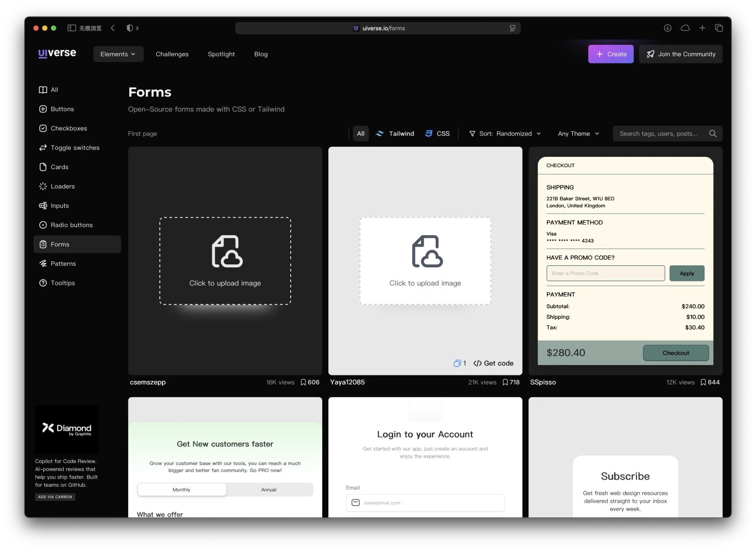The image size is (756, 550).
Task: Filter by CSS
Action: 438,133
